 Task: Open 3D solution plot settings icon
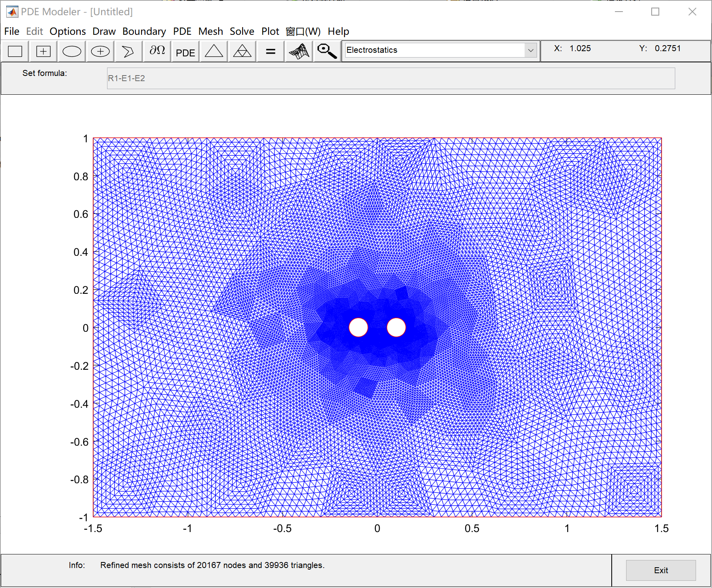298,51
